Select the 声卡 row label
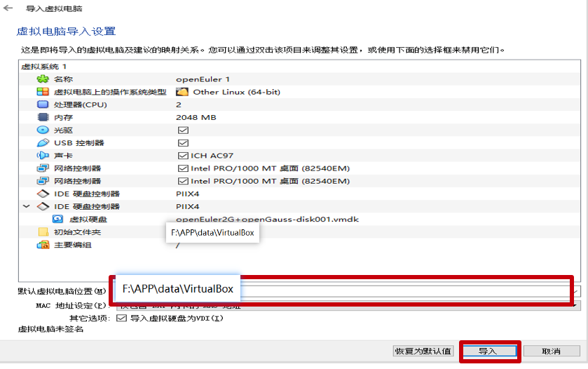 (63, 156)
